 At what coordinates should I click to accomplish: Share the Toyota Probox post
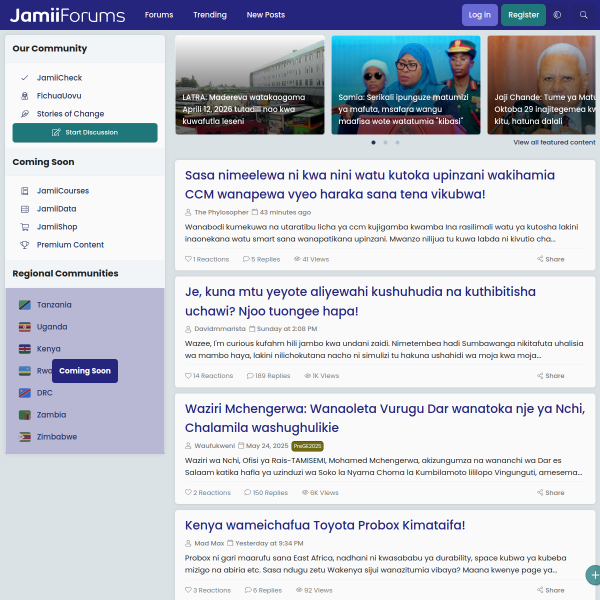click(551, 590)
